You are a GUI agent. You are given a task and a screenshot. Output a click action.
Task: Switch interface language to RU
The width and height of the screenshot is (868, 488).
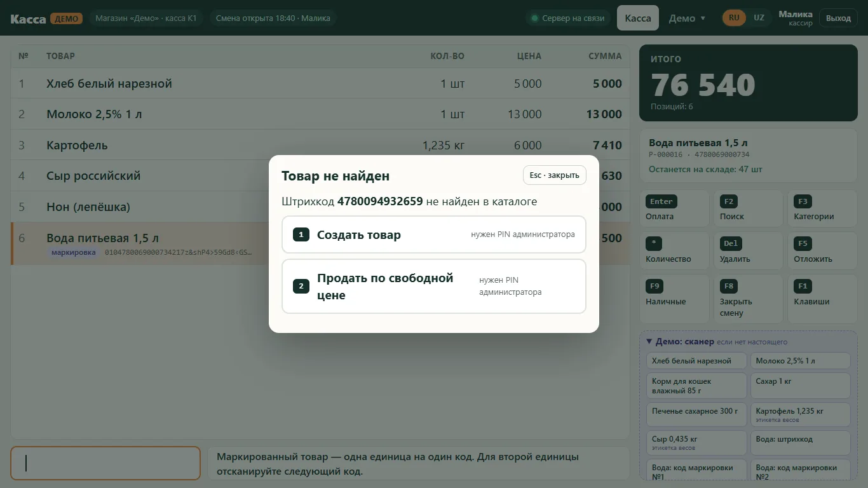click(734, 18)
